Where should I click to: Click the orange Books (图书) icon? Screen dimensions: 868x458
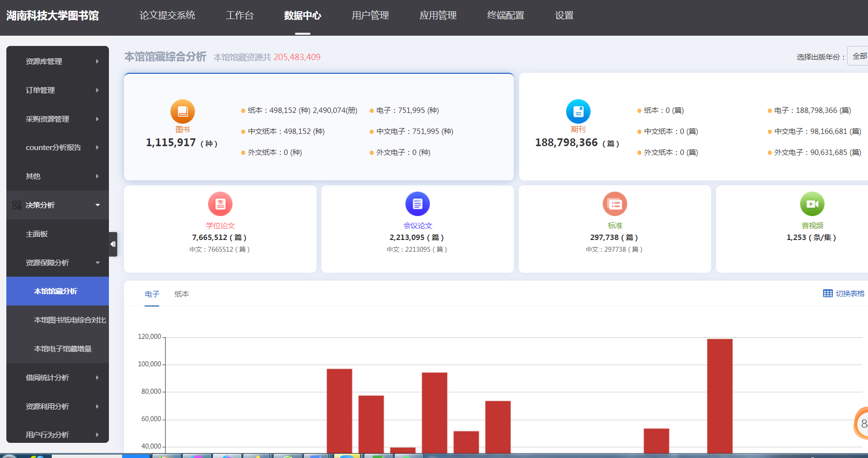pos(182,111)
